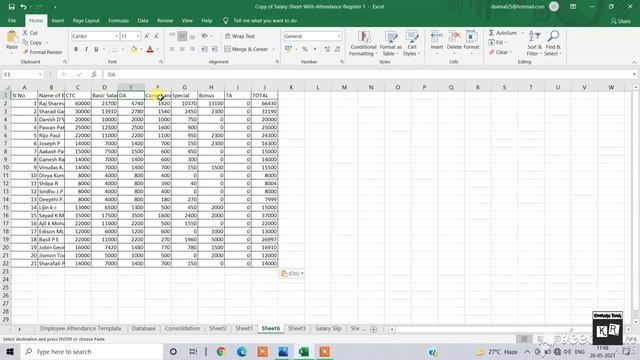Screen dimensions: 640x360
Task: Open Cell Styles gallery
Action: tap(411, 44)
